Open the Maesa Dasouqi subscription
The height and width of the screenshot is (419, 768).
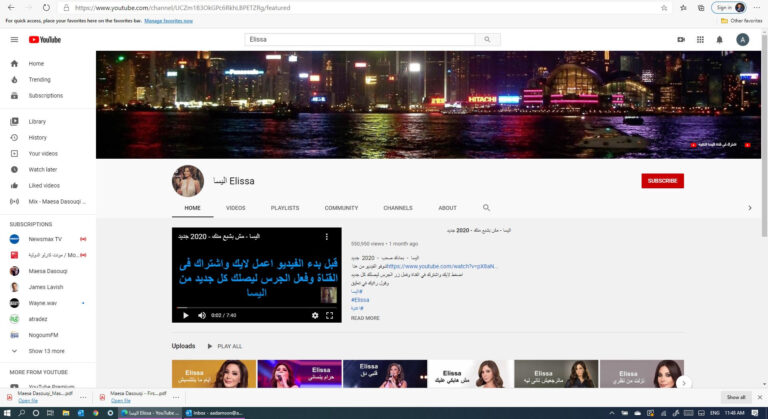tap(48, 271)
